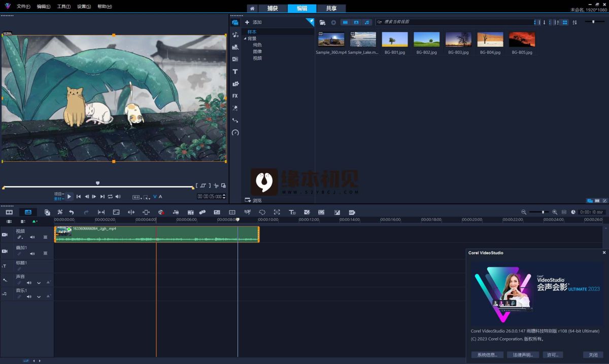Click the preview scrubber jog handle
Image resolution: width=609 pixels, height=364 pixels.
[97, 183]
